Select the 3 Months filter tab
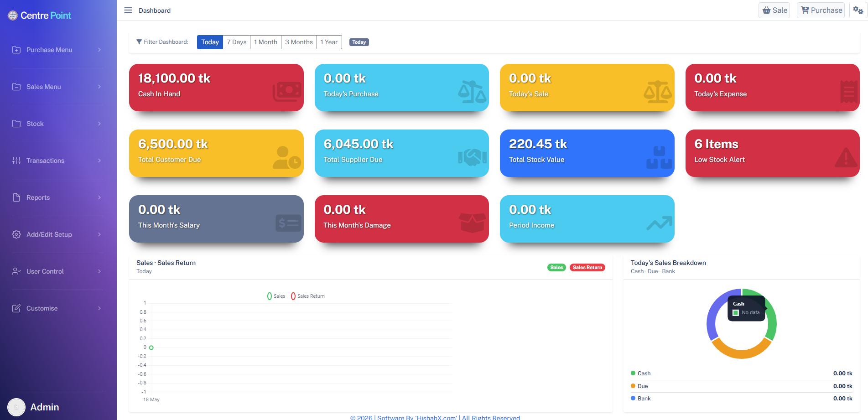Image resolution: width=868 pixels, height=420 pixels. point(299,42)
